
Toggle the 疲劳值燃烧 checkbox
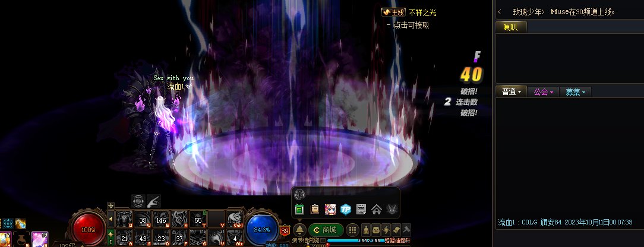(x=323, y=240)
